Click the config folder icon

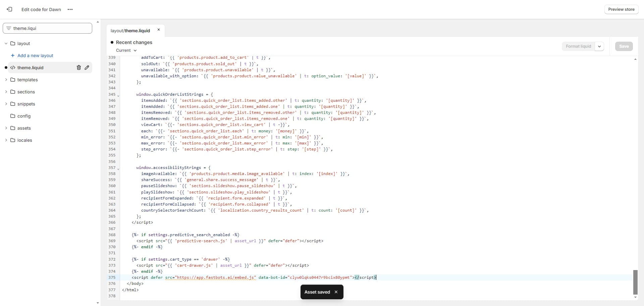pos(13,116)
